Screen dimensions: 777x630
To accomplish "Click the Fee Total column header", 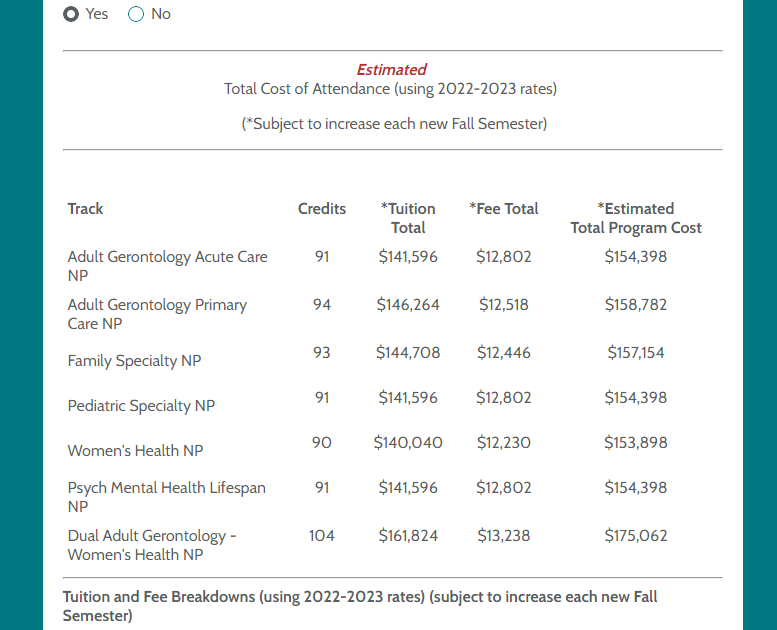I will point(503,209).
